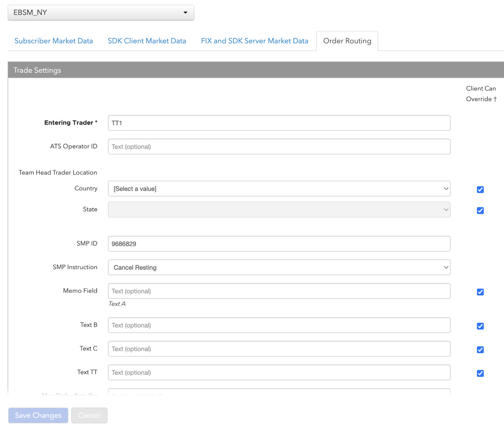Click the Save Changes button

coord(38,415)
